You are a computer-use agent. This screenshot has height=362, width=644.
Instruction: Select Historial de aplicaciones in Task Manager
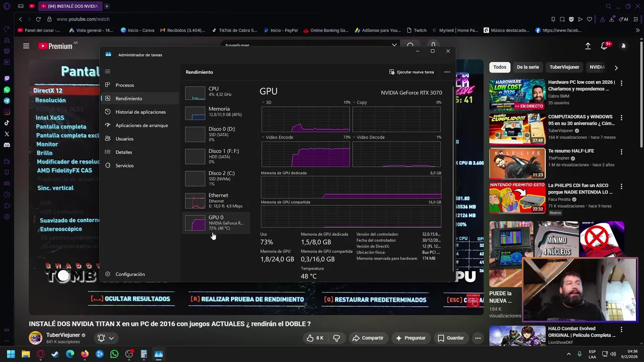(x=140, y=112)
